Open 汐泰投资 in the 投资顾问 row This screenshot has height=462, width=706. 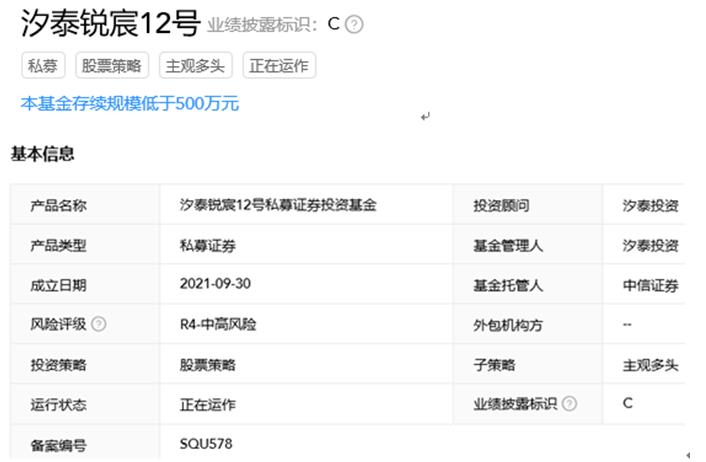pyautogui.click(x=651, y=205)
